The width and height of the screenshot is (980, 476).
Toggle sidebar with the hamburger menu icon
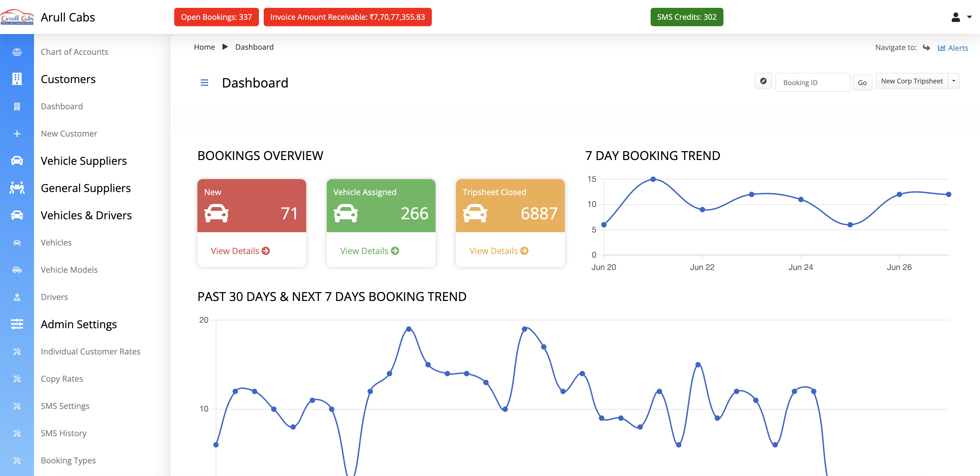point(204,83)
